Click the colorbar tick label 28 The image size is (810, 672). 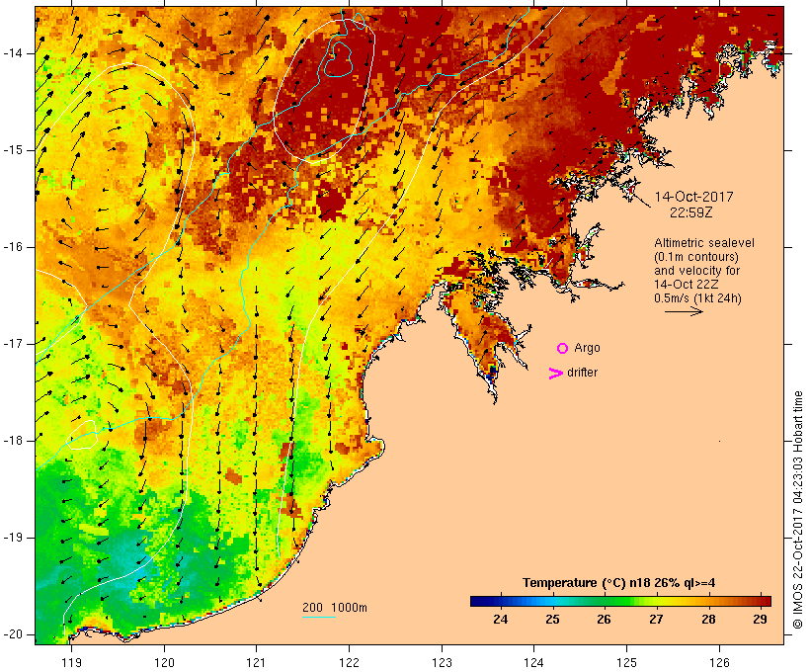(x=708, y=619)
